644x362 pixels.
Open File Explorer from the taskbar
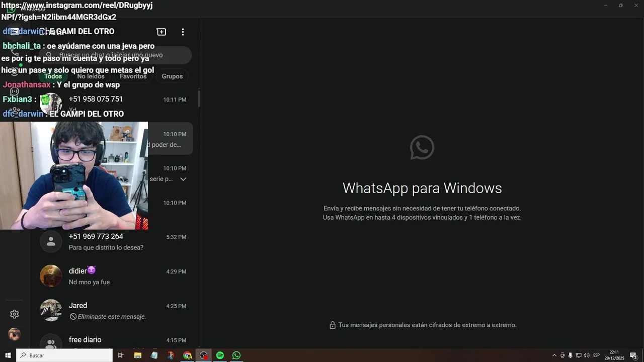tap(137, 355)
